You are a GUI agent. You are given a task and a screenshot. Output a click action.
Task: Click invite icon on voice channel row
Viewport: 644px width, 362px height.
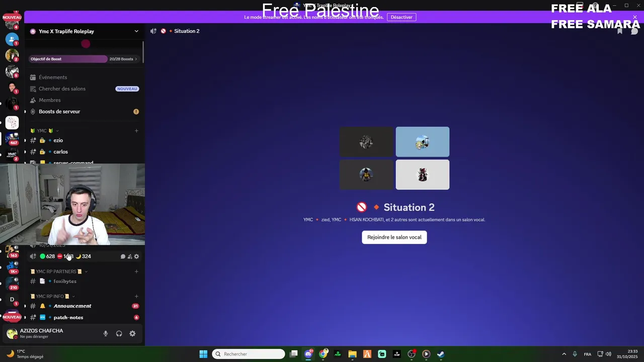point(130,256)
